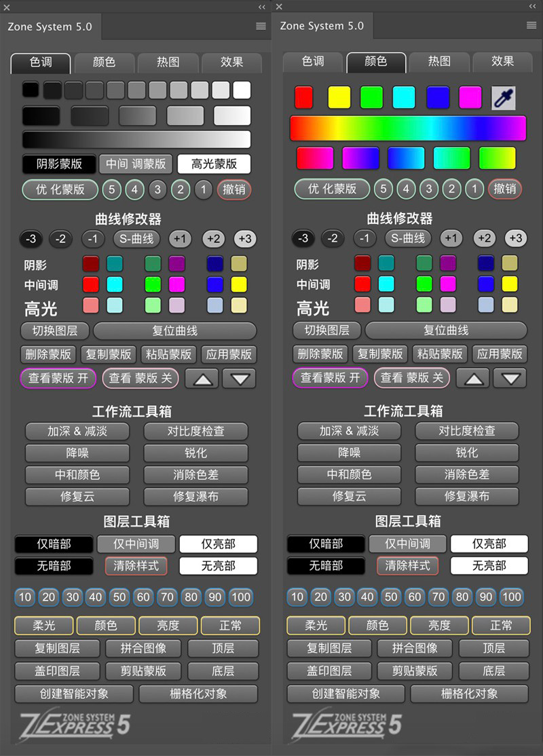This screenshot has height=756, width=543.
Task: Apply +3 curve modifier in right panel
Action: tap(516, 238)
